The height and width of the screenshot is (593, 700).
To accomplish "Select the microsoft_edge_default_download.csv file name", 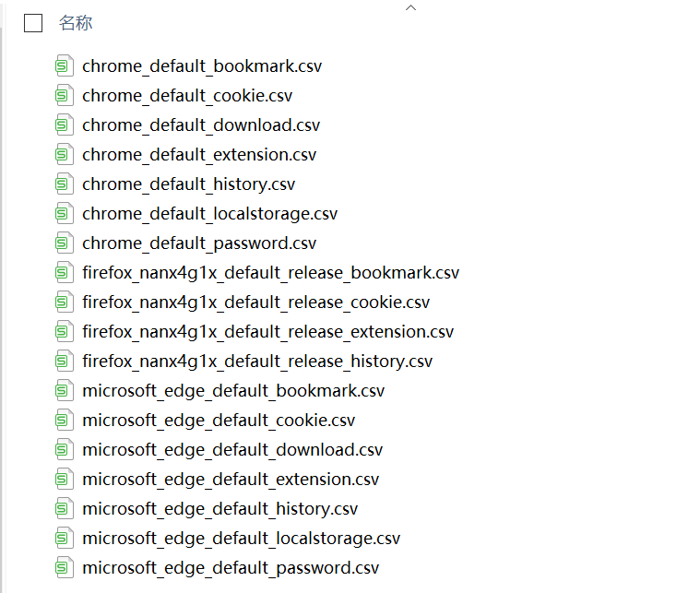I will pos(232,450).
